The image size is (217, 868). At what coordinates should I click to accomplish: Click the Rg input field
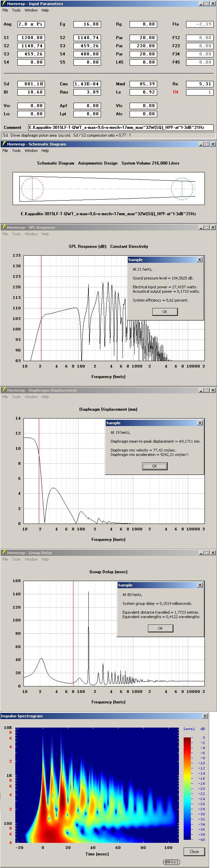tap(143, 24)
